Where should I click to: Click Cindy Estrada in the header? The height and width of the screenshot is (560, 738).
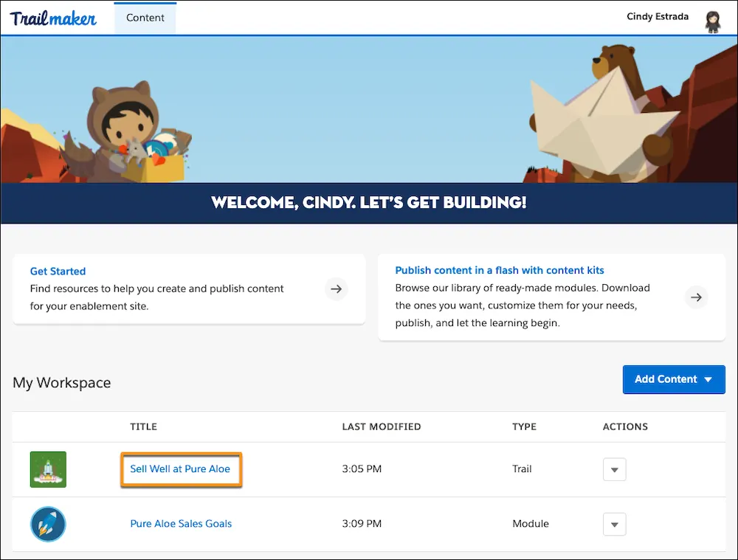(x=657, y=16)
